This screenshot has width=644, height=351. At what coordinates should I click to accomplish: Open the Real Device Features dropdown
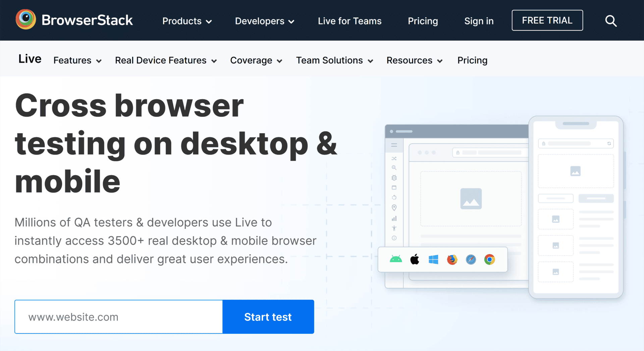click(166, 60)
